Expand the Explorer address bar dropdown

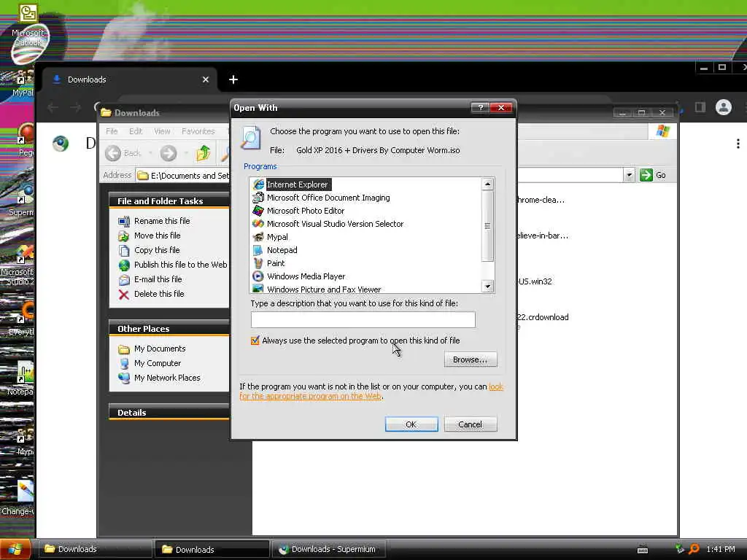click(629, 175)
